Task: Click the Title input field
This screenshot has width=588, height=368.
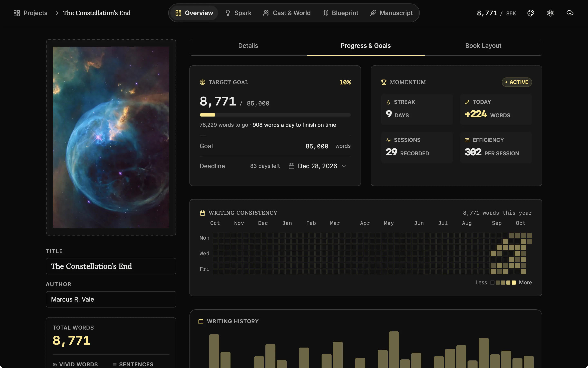Action: [x=111, y=266]
